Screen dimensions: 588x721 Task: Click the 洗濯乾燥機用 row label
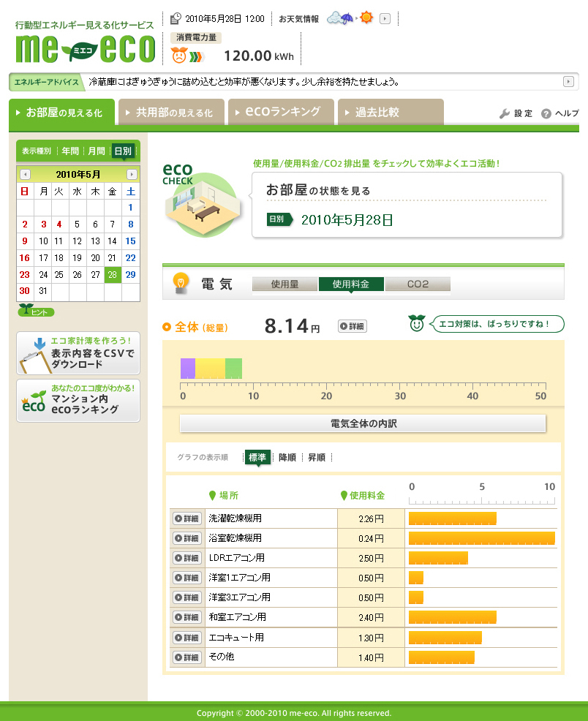[x=235, y=518]
